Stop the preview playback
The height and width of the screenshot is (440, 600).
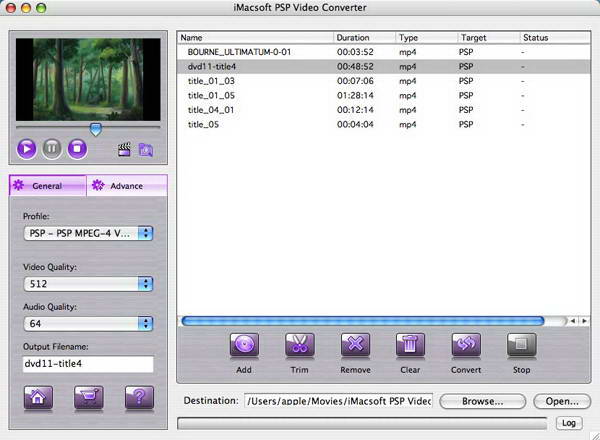point(77,149)
